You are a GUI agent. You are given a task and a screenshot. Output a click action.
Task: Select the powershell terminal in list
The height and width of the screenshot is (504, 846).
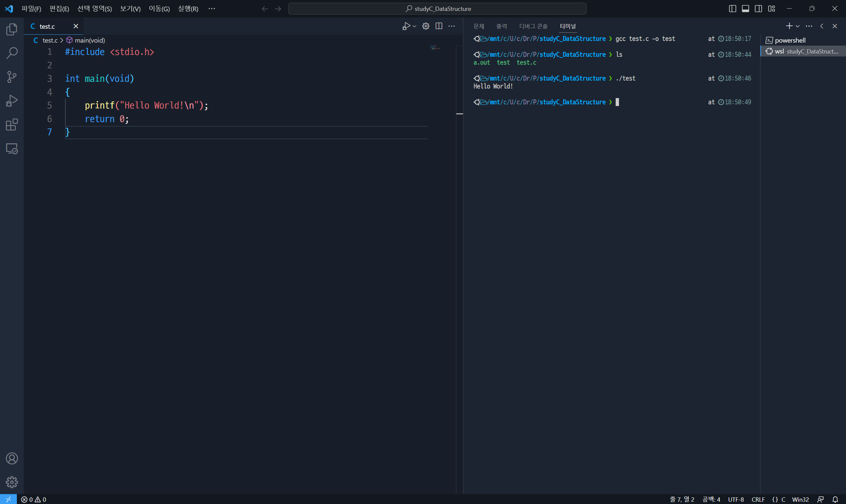[789, 40]
